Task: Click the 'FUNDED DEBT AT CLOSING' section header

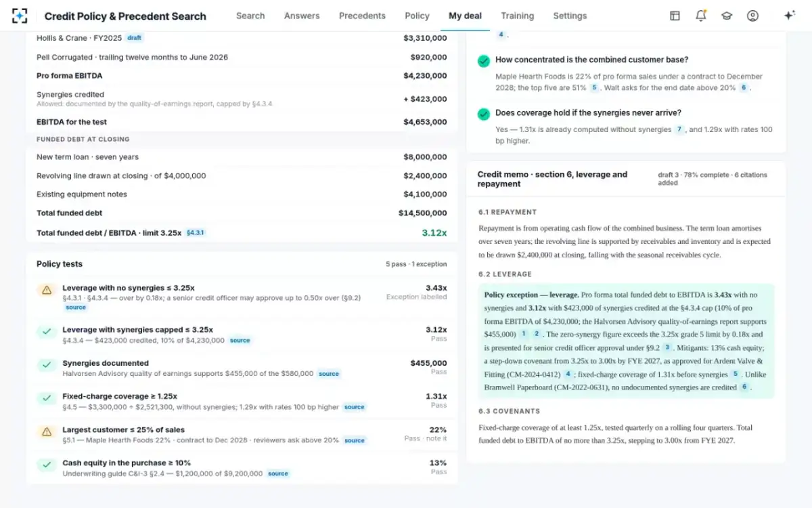Action: pos(83,140)
